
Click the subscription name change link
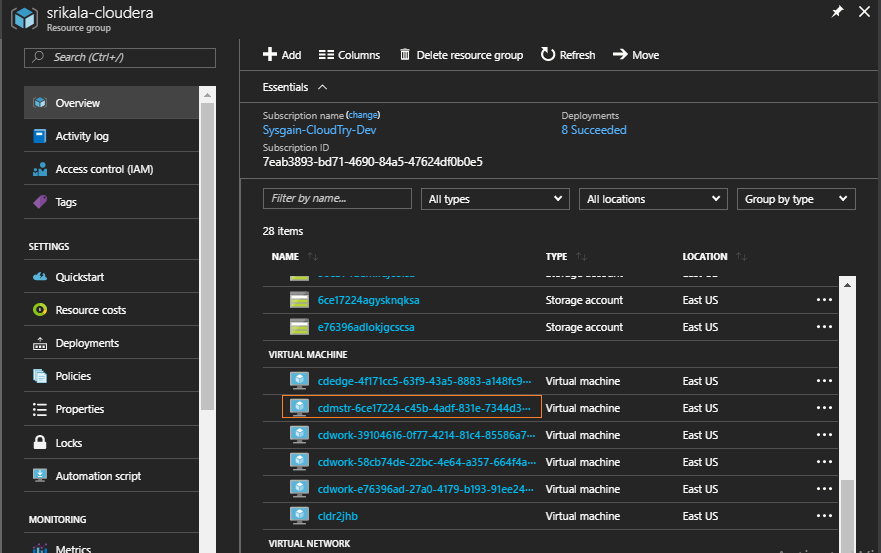(363, 115)
